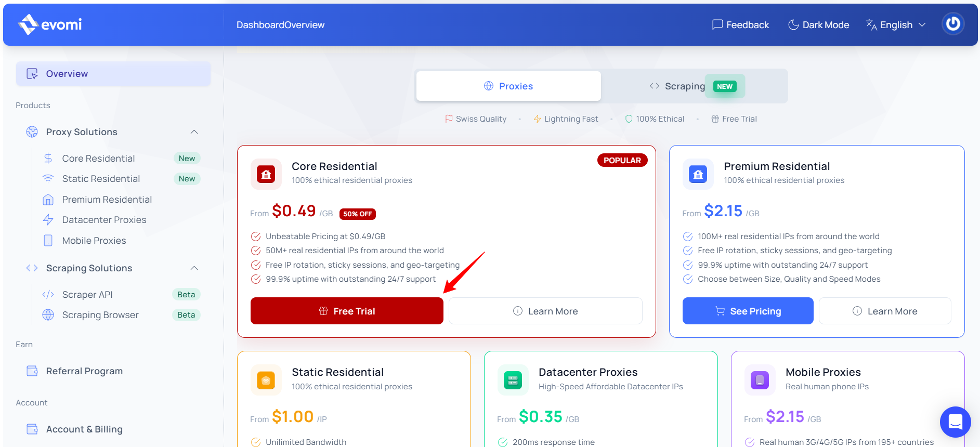Click 'Choose between Size, Quality and Speed Modes'

pos(789,279)
